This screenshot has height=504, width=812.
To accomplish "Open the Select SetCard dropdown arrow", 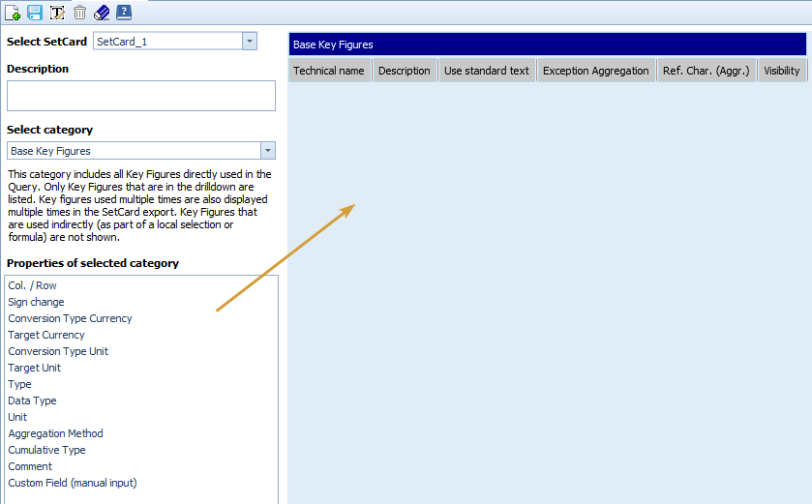I will point(249,41).
